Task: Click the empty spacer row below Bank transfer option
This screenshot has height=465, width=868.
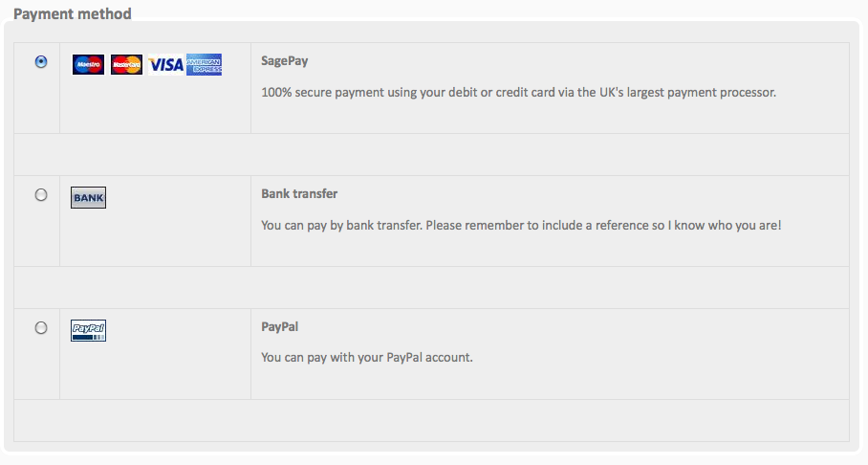Action: pos(432,288)
